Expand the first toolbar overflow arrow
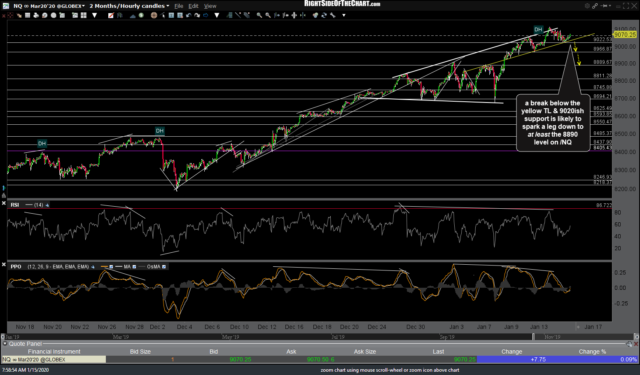This screenshot has height=375, width=640. click(95, 16)
